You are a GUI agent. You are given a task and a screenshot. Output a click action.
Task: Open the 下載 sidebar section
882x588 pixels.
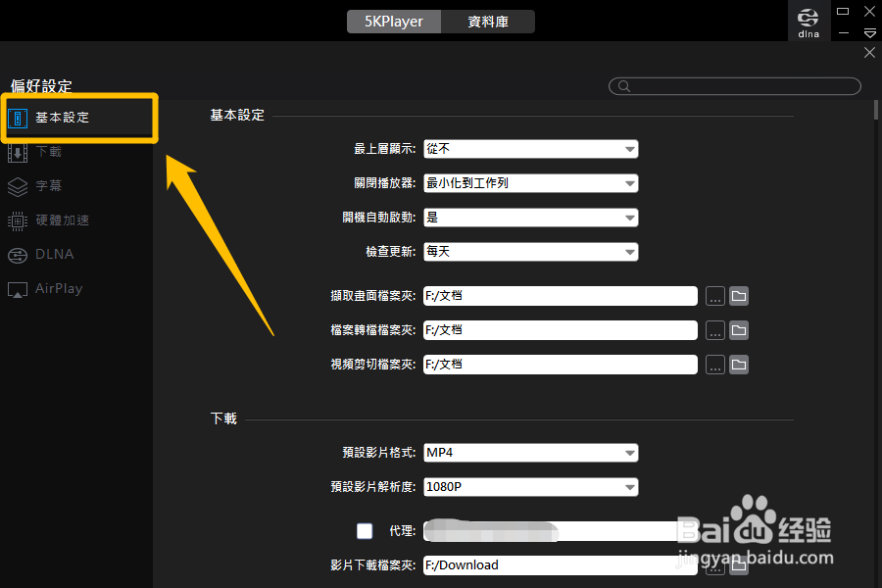(49, 151)
